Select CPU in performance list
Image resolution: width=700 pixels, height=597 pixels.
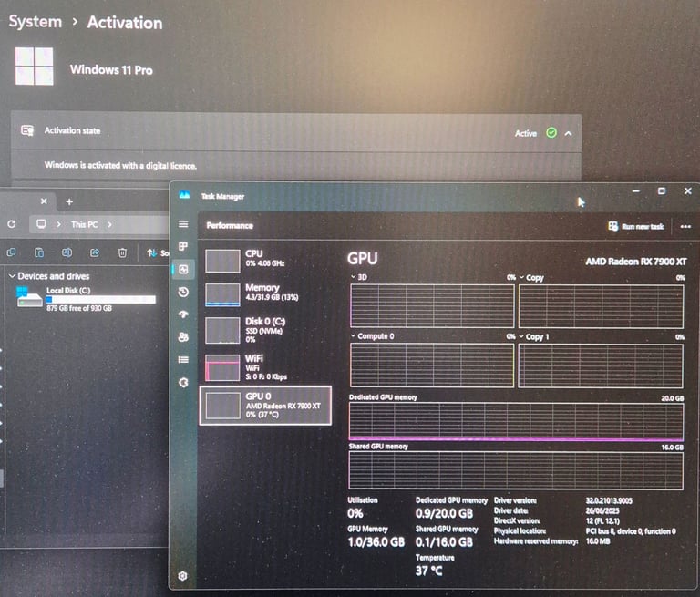[x=265, y=260]
